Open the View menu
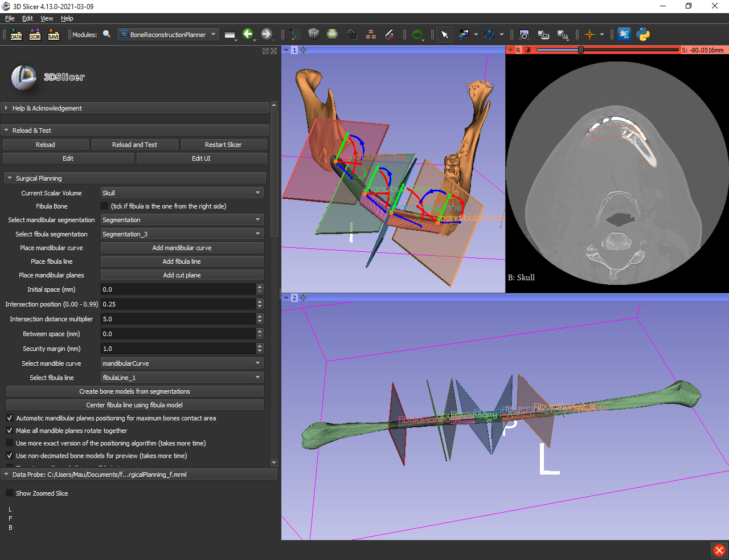 [47, 18]
